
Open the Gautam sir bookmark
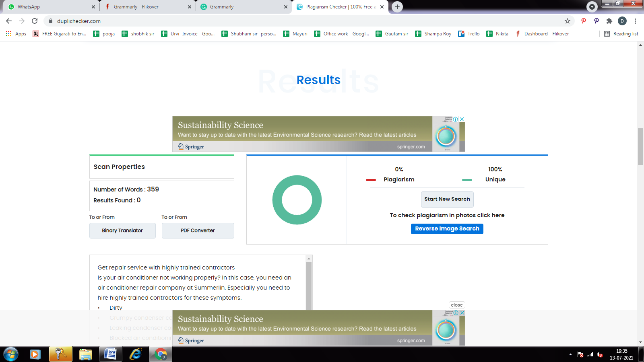[x=392, y=34]
